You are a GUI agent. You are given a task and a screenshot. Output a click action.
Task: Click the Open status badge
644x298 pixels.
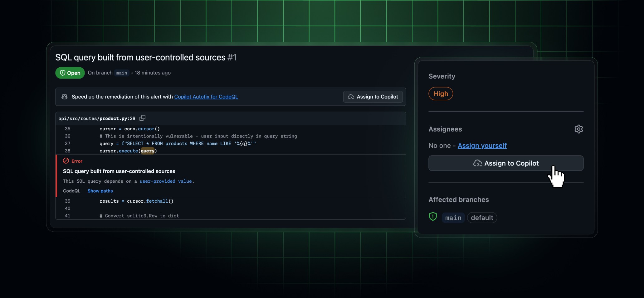click(70, 73)
